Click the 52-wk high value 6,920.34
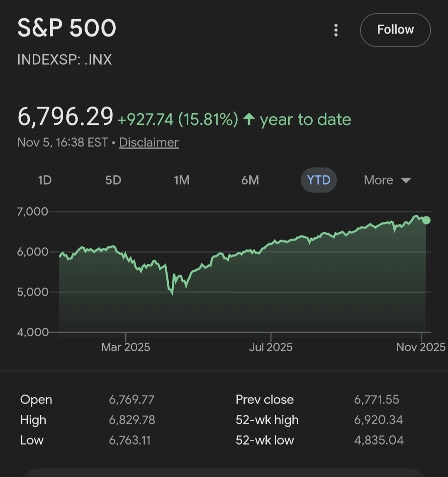The image size is (448, 477). pyautogui.click(x=378, y=420)
